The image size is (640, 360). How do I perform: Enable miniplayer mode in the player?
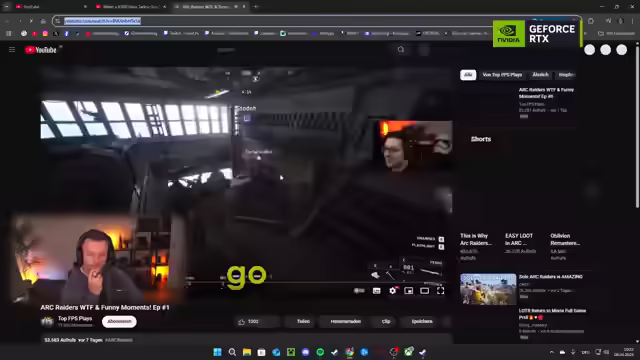pos(409,291)
